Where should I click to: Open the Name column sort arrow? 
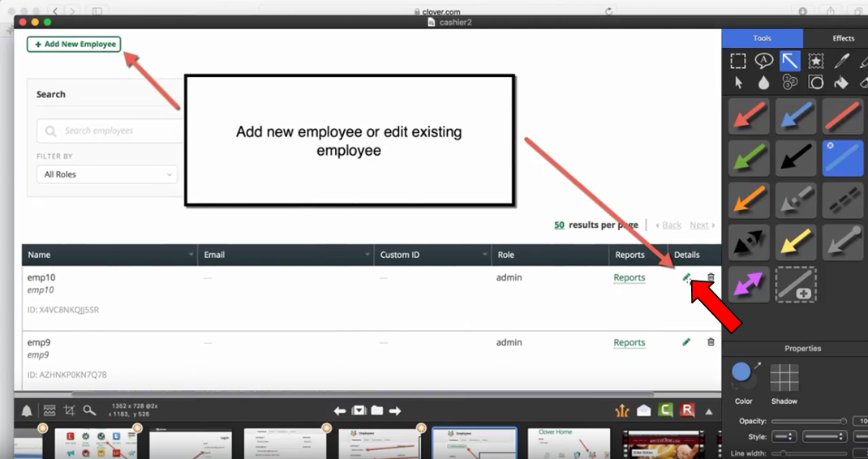191,255
